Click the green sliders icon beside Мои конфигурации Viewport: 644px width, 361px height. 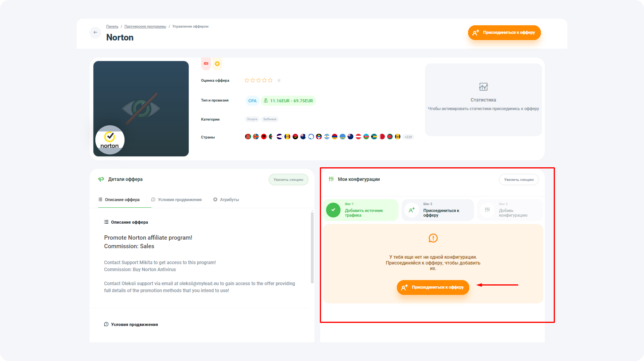pos(331,179)
